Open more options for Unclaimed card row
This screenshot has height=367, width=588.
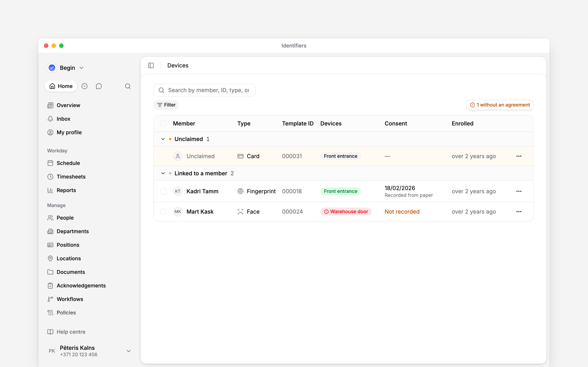tap(519, 156)
